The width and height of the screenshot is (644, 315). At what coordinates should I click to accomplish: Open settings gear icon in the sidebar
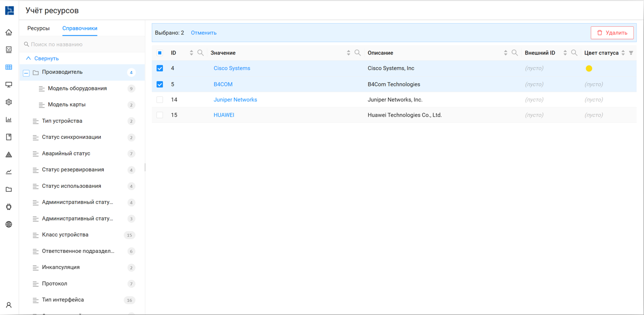pyautogui.click(x=9, y=102)
